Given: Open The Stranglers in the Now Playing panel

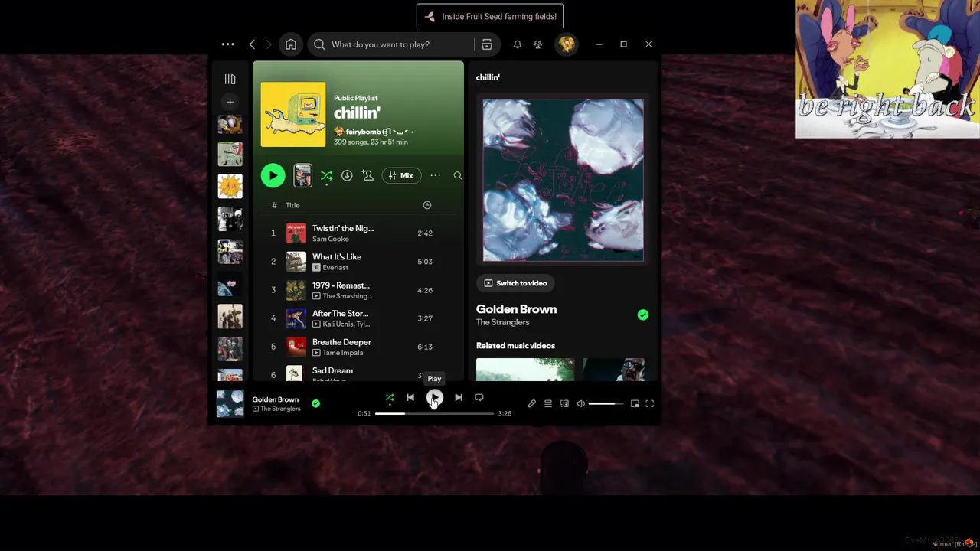Looking at the screenshot, I should (502, 322).
